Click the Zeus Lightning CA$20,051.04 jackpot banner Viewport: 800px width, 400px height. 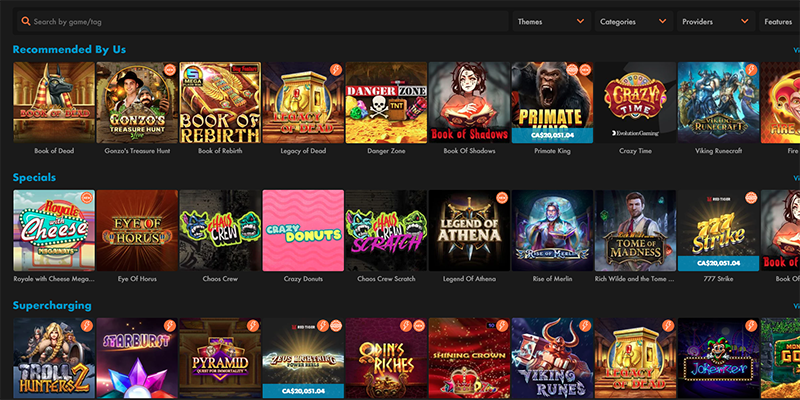(303, 391)
